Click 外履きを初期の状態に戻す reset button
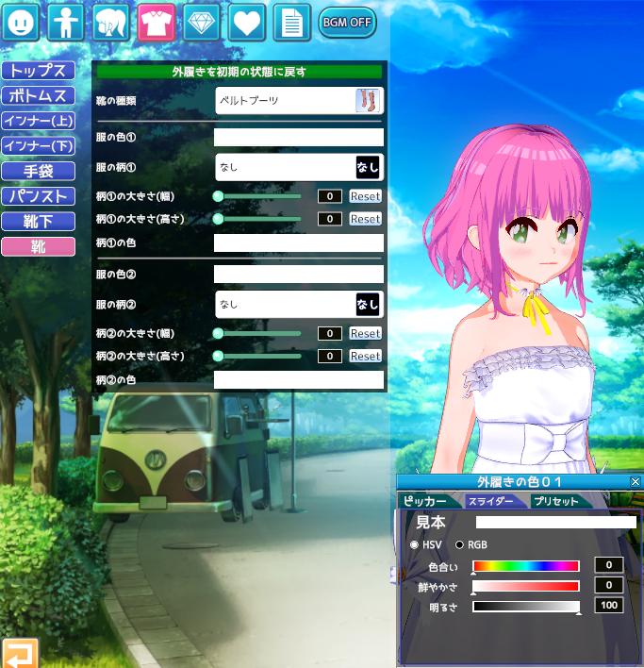 pyautogui.click(x=239, y=72)
